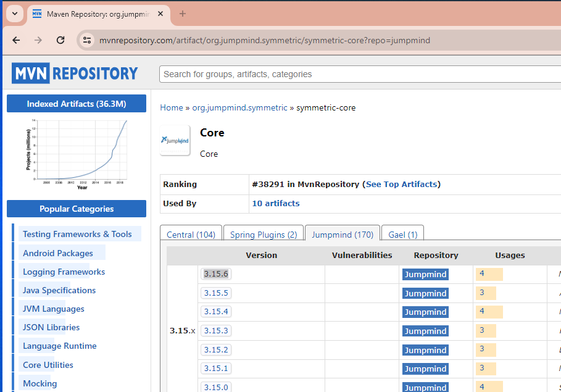The image size is (561, 392).
Task: Open JVM Languages category
Action: pos(54,309)
